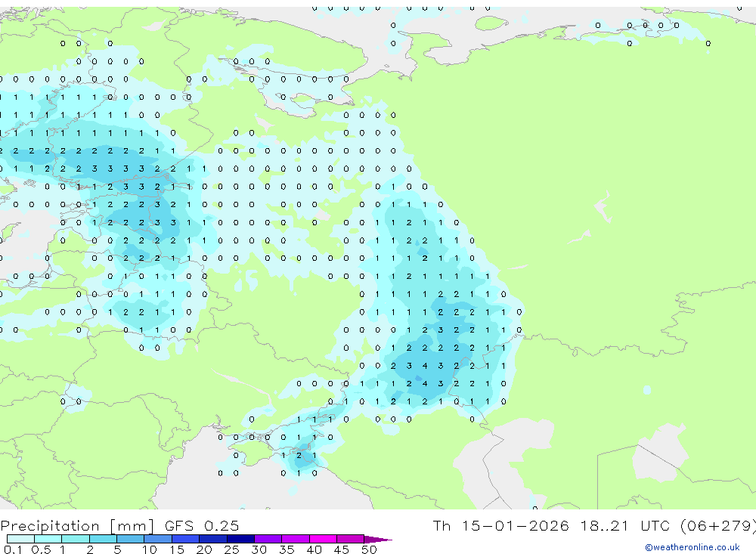The width and height of the screenshot is (756, 554).
Task: Pick the 15–20 mm legend color swatch
Action: coord(185,539)
